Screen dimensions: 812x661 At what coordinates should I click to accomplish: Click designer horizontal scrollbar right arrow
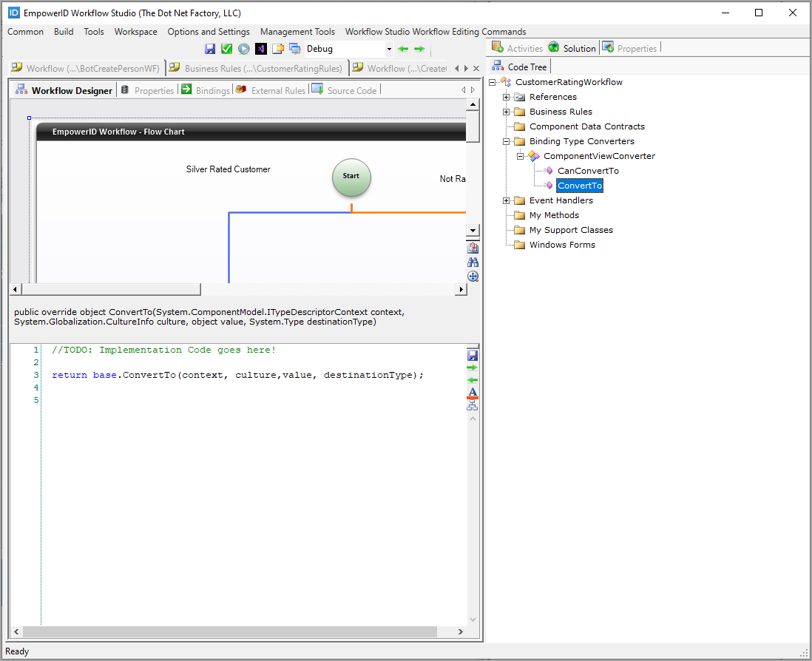461,289
